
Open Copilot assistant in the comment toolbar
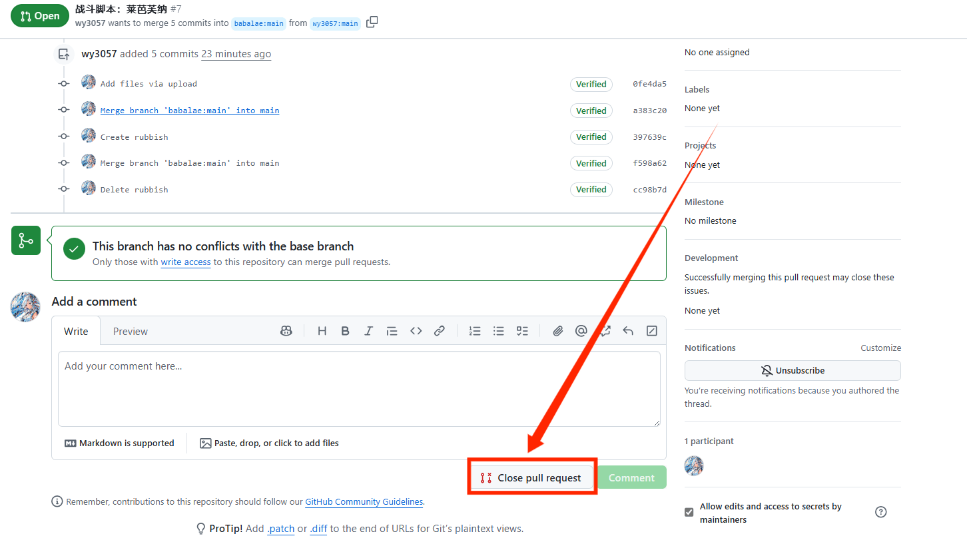(x=286, y=330)
